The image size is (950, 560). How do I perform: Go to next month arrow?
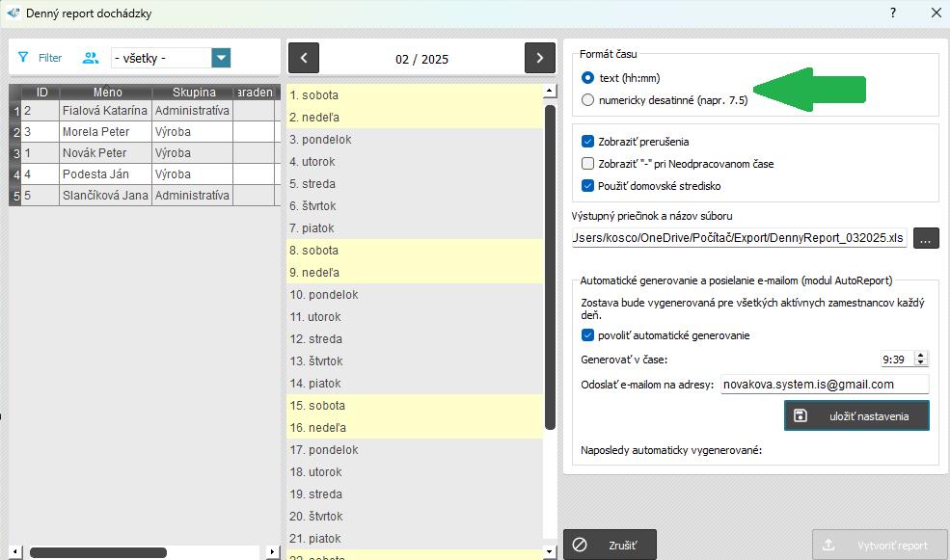tap(539, 58)
